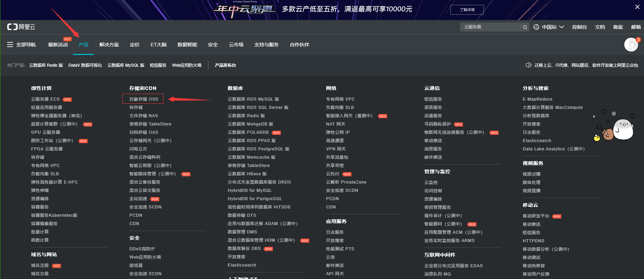Select the 产品 menu tab

tap(83, 45)
